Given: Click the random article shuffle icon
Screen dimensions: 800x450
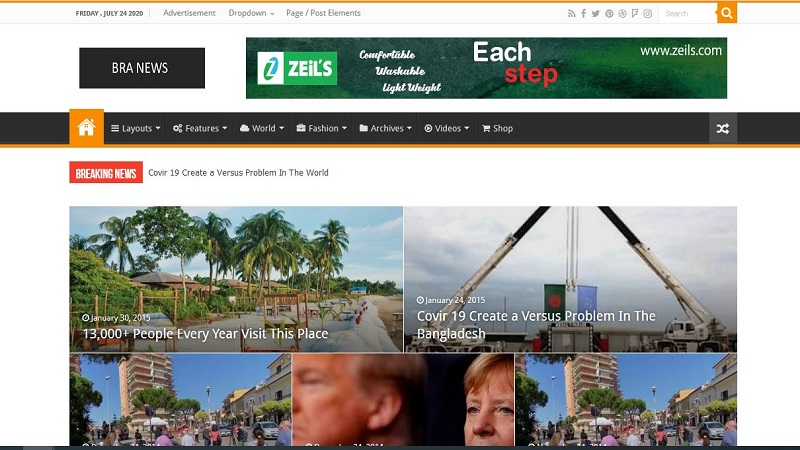Looking at the screenshot, I should [723, 128].
